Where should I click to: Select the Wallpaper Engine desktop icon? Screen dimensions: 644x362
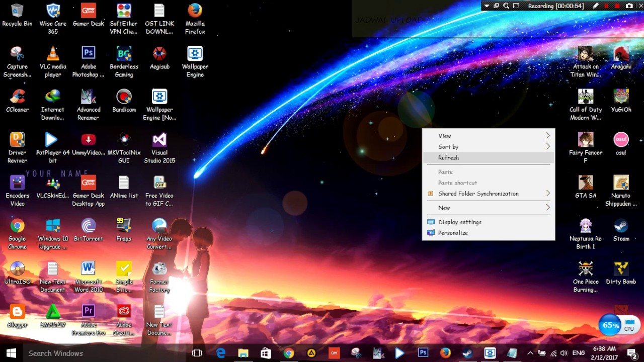coord(195,62)
